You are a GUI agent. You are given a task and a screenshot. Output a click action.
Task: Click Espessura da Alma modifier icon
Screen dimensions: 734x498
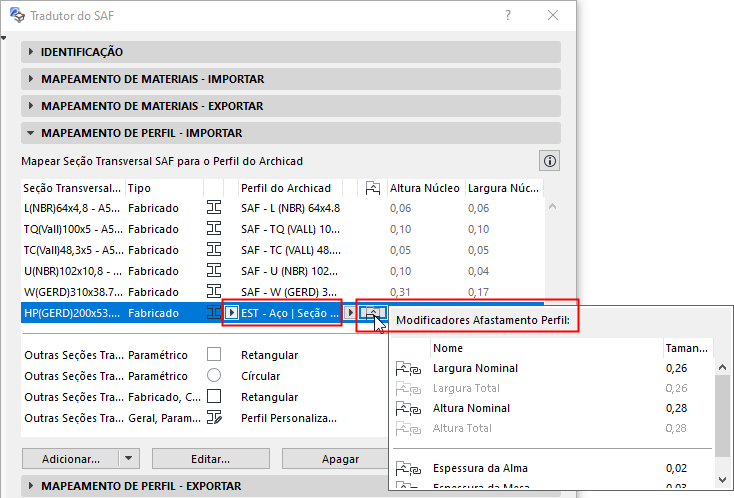(408, 469)
